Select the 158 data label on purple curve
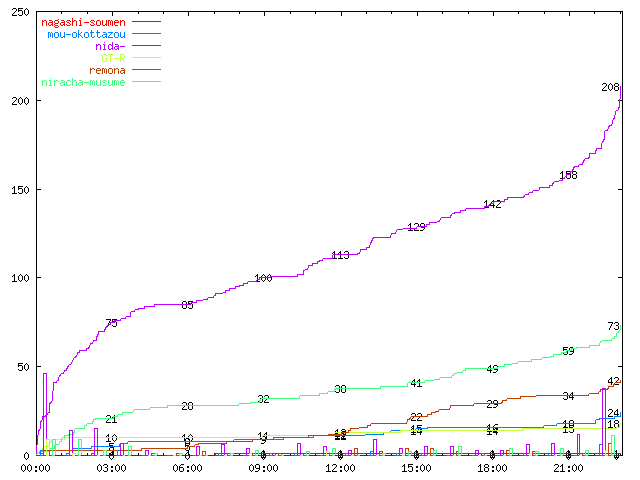Screen dimensions: 640x480 click(x=568, y=175)
